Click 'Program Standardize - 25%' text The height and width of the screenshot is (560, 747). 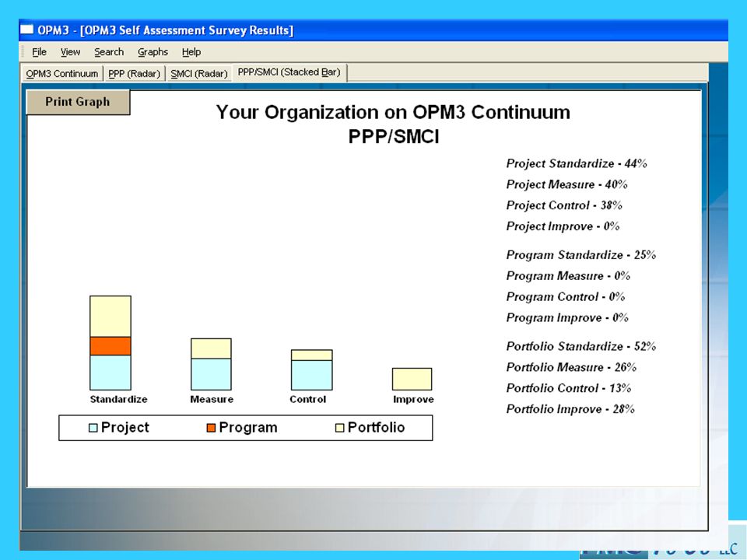point(581,255)
